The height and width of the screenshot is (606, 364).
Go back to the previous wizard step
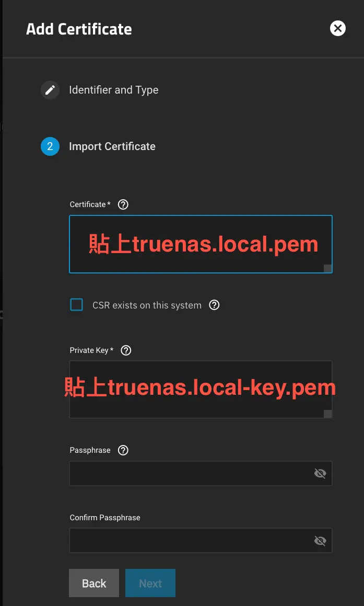click(x=93, y=582)
